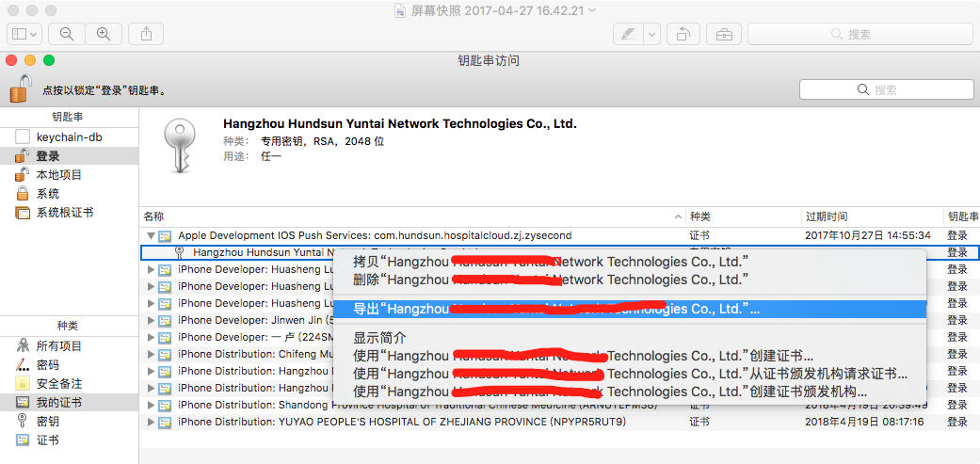Click the Hangzhou Hundsun Yuntai key heading text

[400, 123]
